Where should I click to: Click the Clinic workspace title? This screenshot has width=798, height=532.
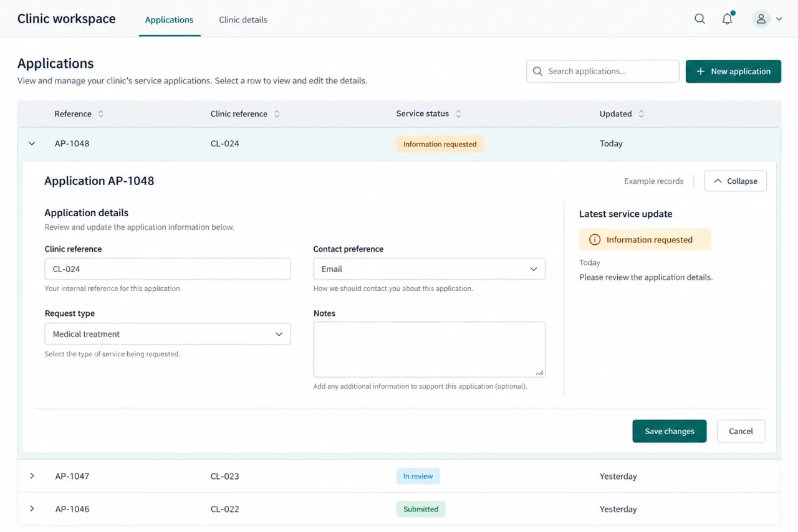point(67,19)
